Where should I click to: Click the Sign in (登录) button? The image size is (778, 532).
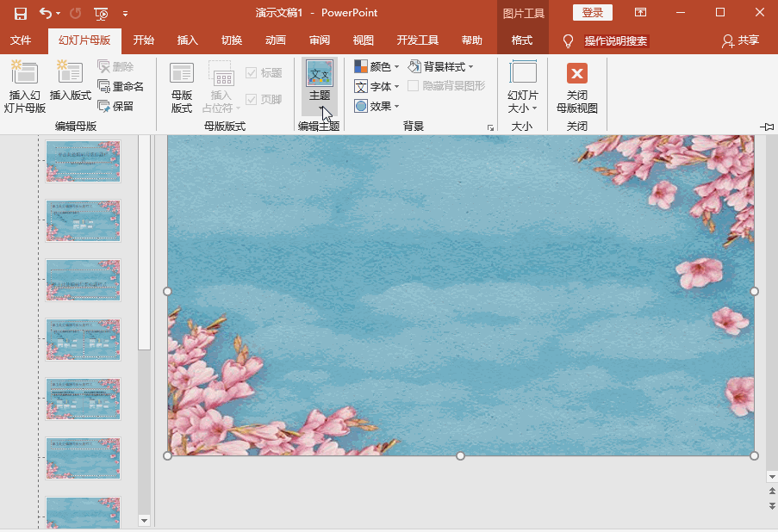(593, 13)
